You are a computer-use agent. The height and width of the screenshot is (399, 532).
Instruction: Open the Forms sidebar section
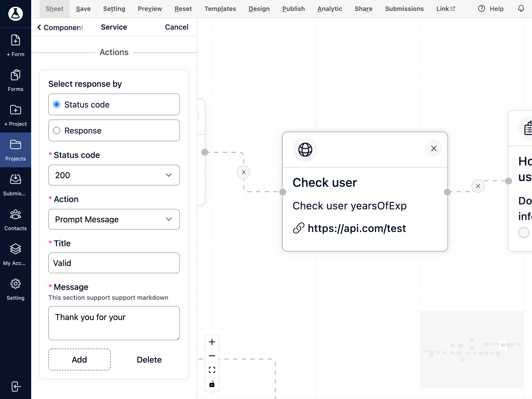(16, 81)
